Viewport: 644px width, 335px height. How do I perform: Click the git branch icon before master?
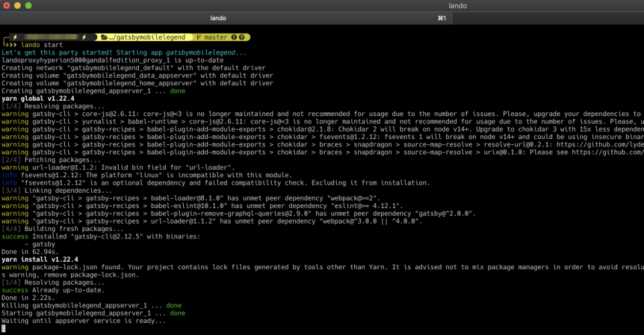click(x=199, y=37)
